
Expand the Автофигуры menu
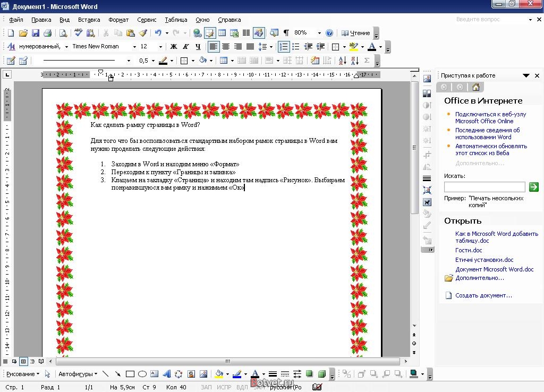[x=78, y=374]
